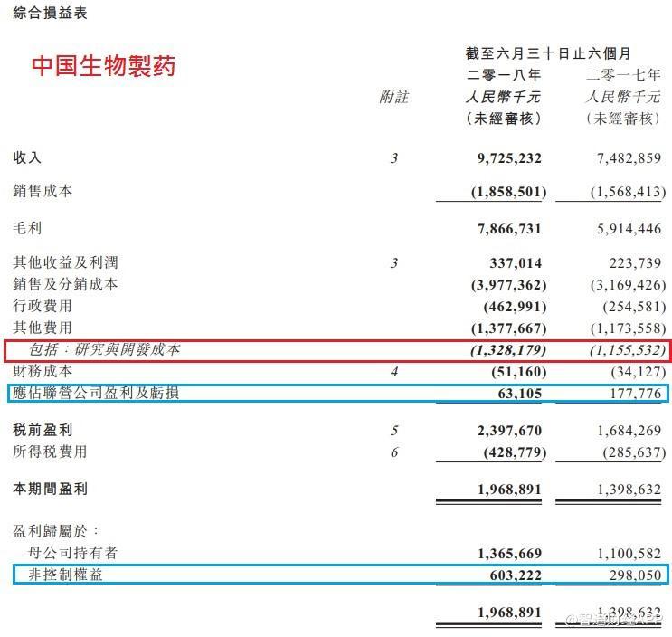Select parent owners value 1,100,582
672x637 pixels.
click(x=629, y=554)
